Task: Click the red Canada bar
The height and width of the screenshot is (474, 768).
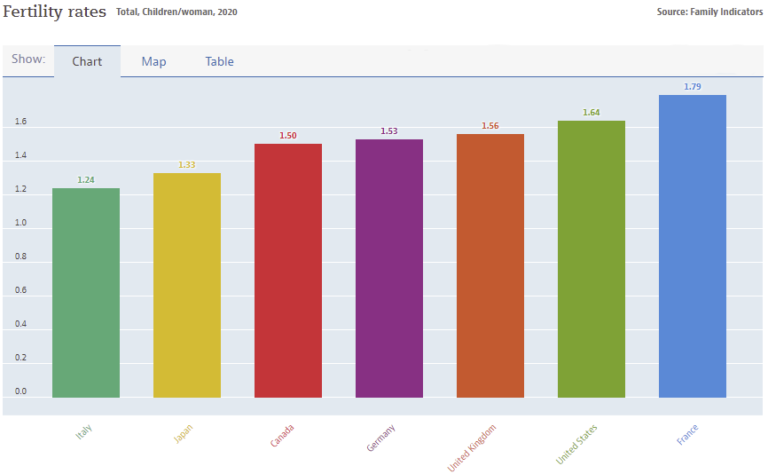Action: [288, 270]
